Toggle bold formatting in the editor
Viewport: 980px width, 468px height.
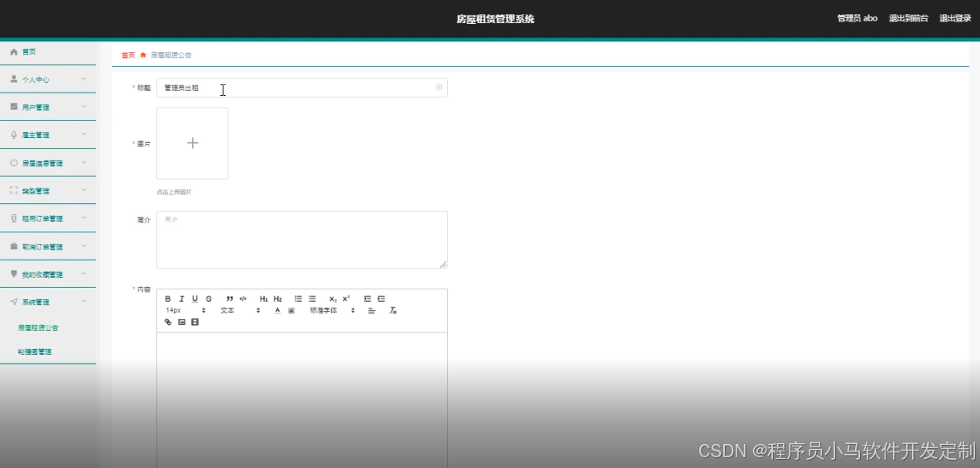coord(167,298)
